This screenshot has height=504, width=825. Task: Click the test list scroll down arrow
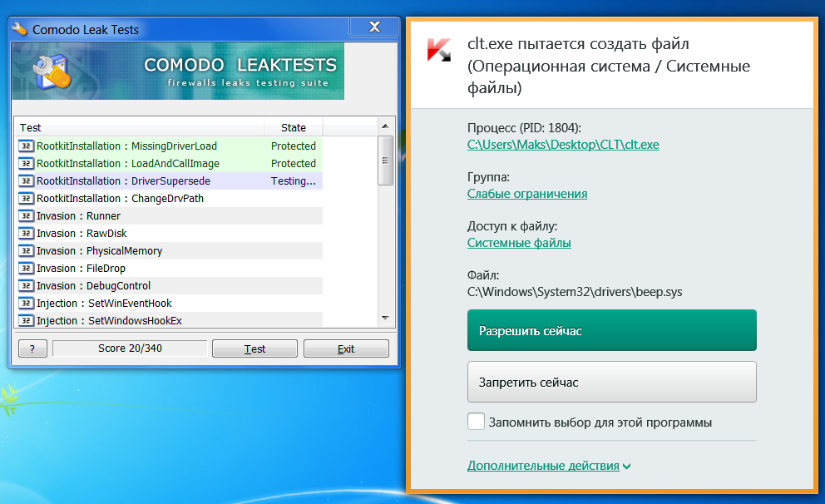coord(385,318)
